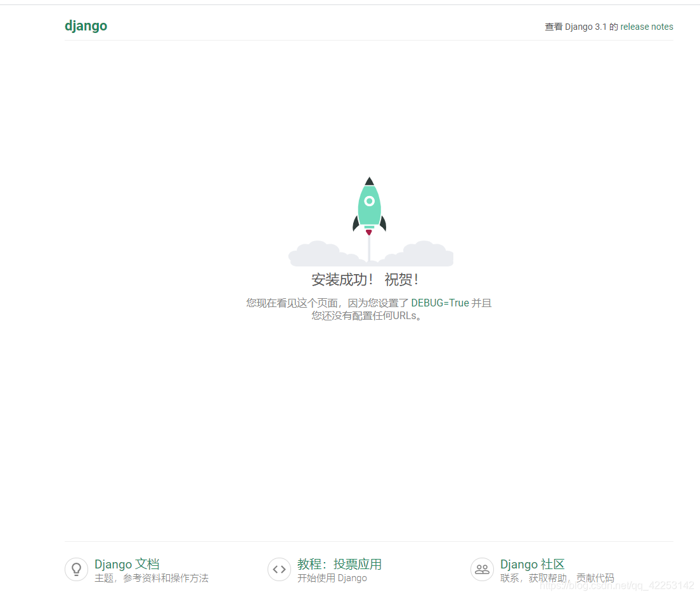
Task: Open the release notes link
Action: [x=647, y=27]
